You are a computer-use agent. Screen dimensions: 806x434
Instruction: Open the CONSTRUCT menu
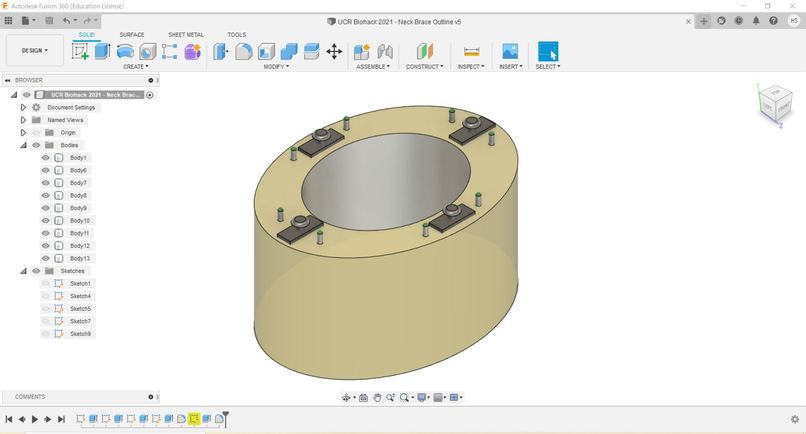click(x=425, y=67)
